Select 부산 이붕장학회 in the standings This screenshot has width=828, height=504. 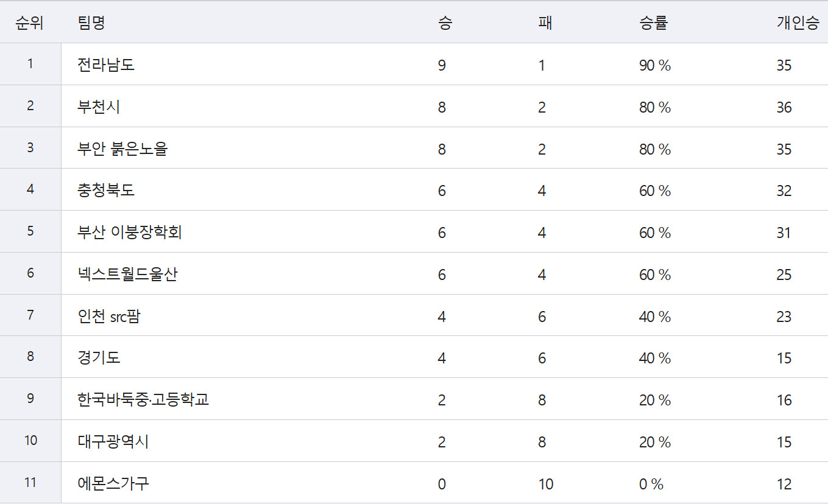(x=130, y=232)
